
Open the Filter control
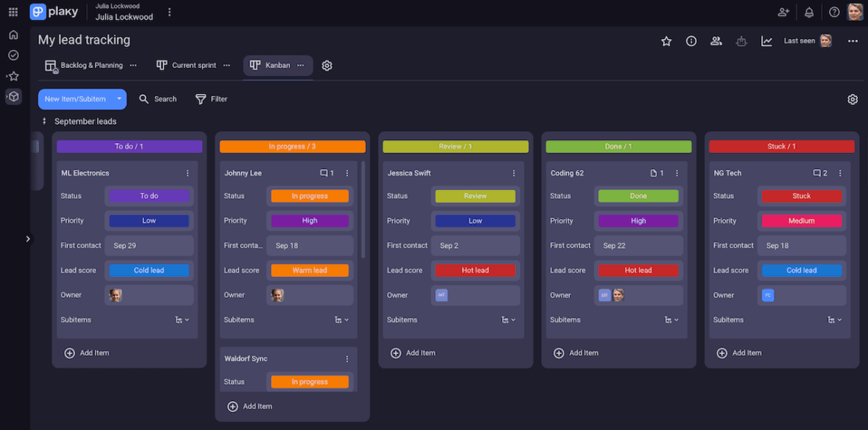[x=211, y=99]
